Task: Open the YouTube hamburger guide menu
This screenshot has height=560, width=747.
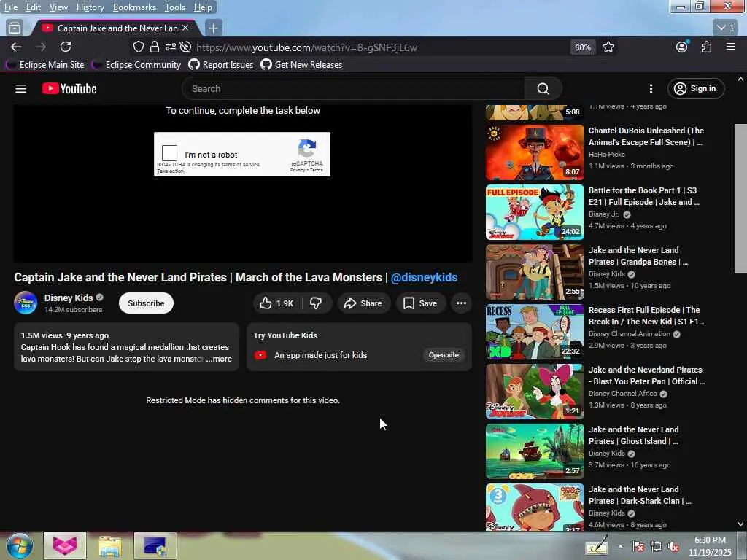Action: [20, 88]
